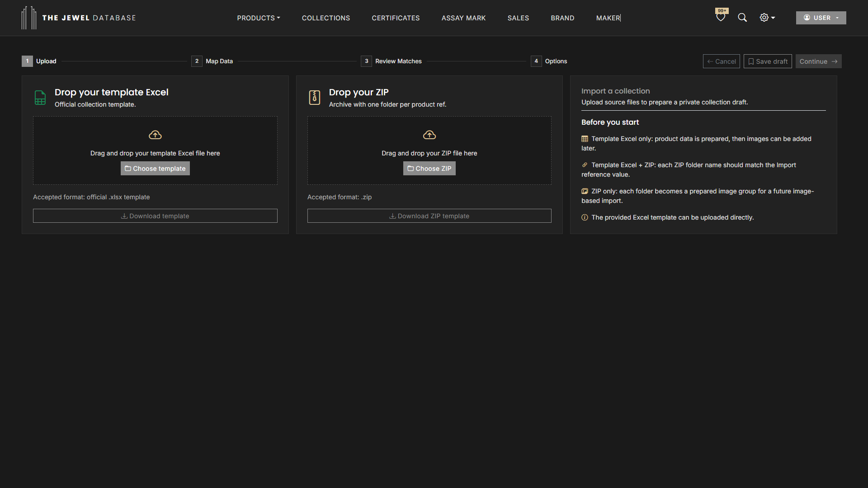Click the link icon beside Template Excel + ZIP
Image resolution: width=868 pixels, height=488 pixels.
coord(585,165)
